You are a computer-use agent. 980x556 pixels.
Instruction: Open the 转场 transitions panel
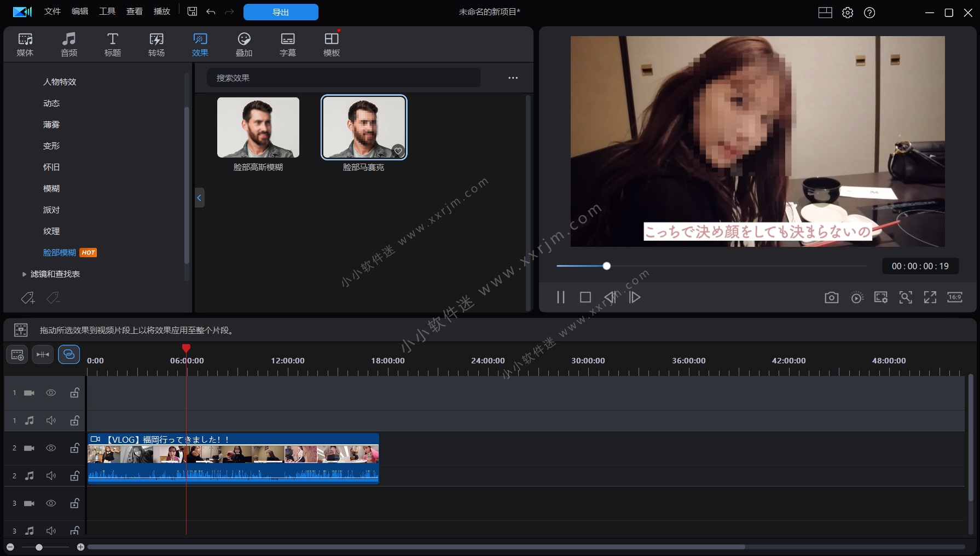coord(156,44)
